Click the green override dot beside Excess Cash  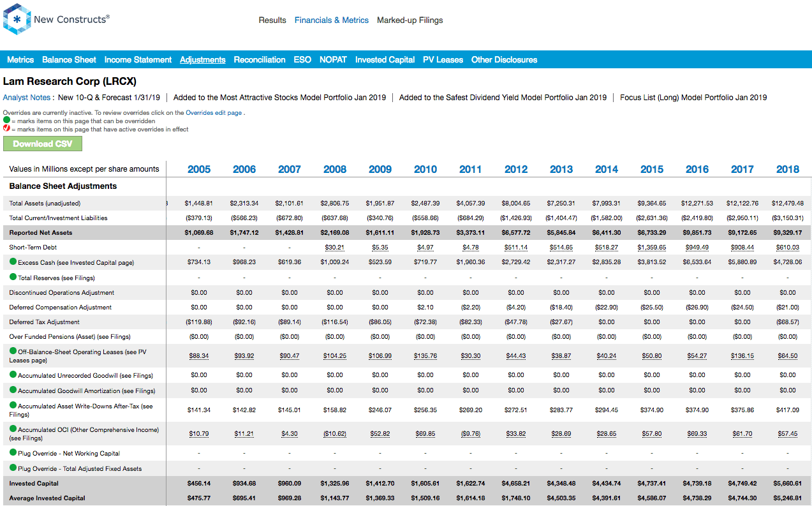tap(13, 262)
